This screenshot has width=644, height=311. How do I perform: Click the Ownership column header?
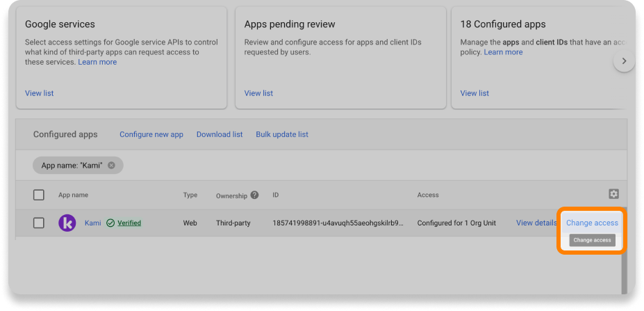(x=231, y=196)
